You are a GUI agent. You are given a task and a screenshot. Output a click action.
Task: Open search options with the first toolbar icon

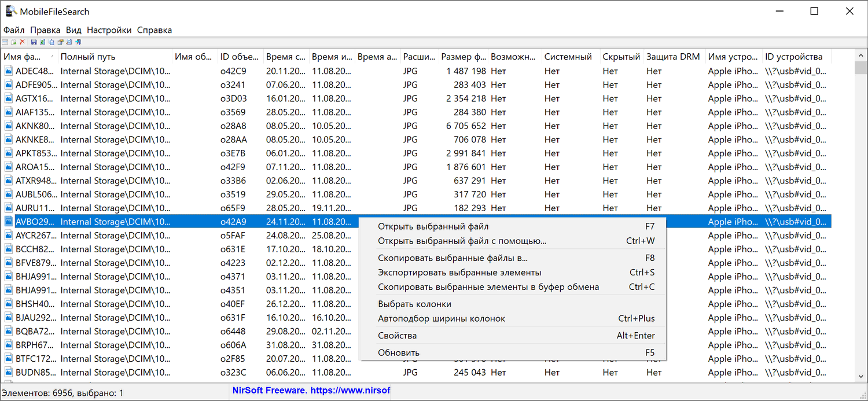[x=5, y=42]
